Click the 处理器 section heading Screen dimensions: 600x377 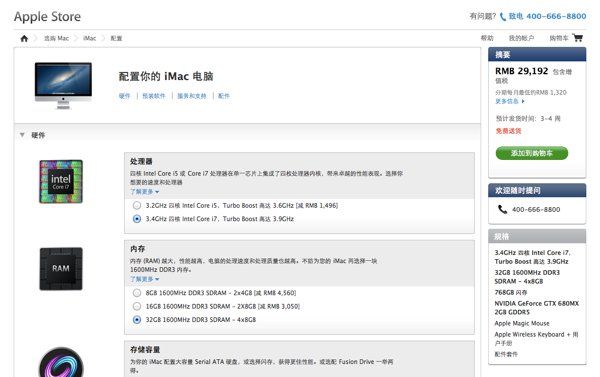click(141, 161)
